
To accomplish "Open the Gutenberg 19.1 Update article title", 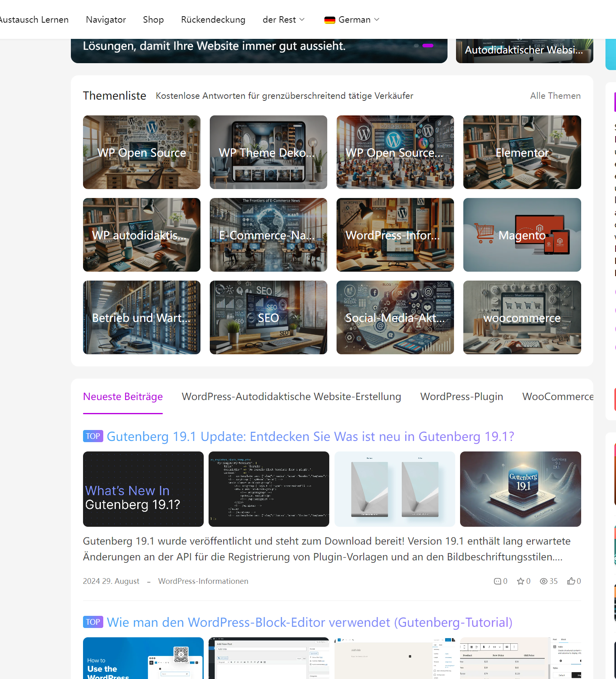I will (x=310, y=436).
